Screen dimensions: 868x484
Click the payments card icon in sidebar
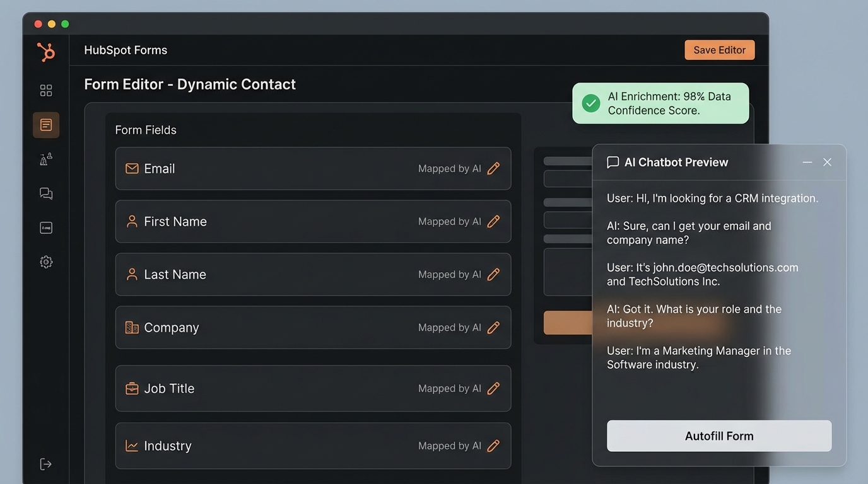point(45,228)
